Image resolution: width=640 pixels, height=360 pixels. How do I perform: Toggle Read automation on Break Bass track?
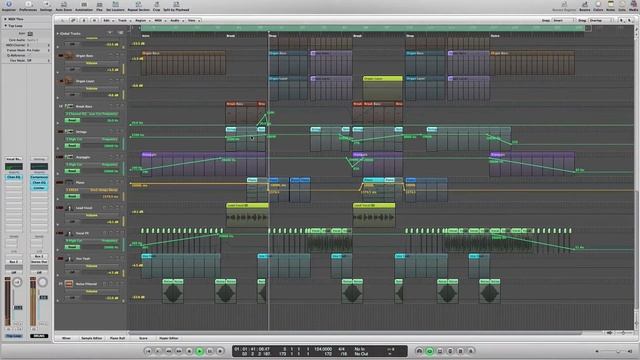(72, 120)
